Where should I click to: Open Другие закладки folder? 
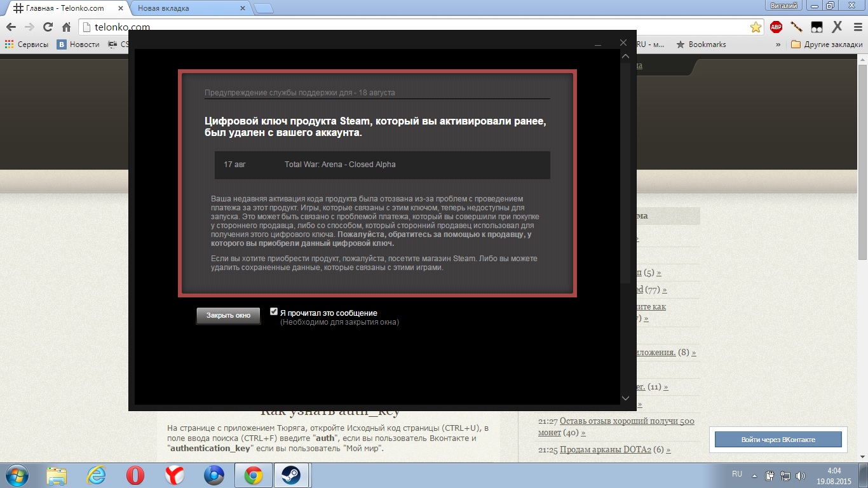click(x=827, y=44)
